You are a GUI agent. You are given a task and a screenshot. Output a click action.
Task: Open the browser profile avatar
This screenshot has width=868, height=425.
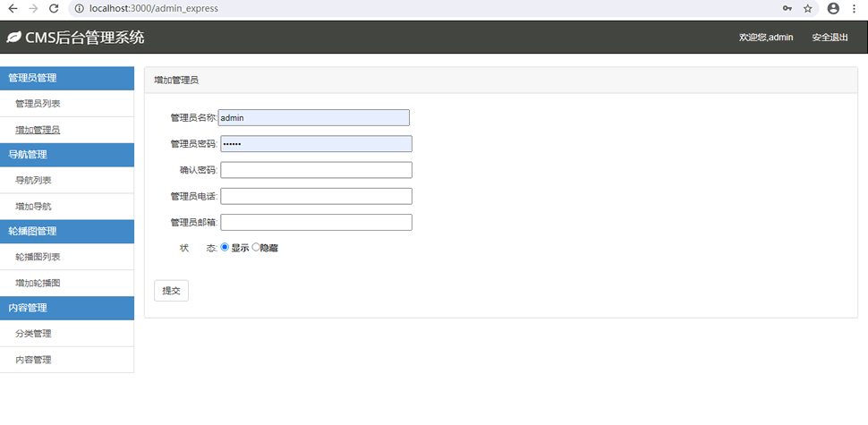(x=833, y=8)
